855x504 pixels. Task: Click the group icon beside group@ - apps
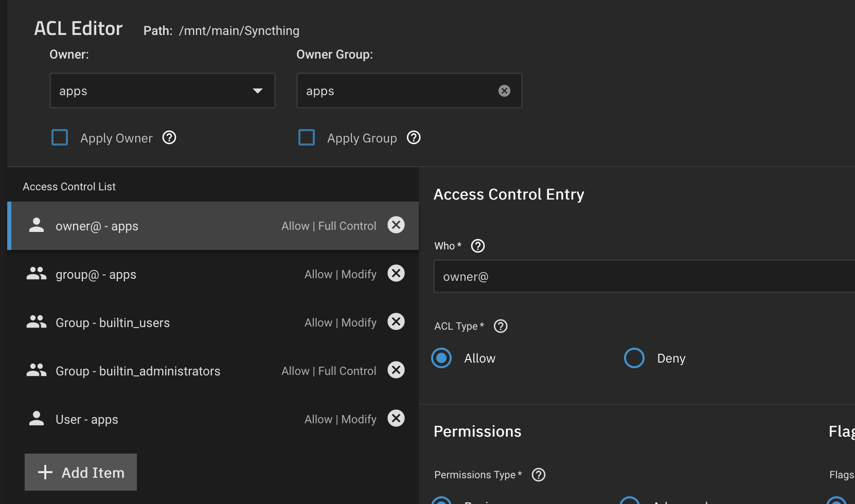pos(37,273)
